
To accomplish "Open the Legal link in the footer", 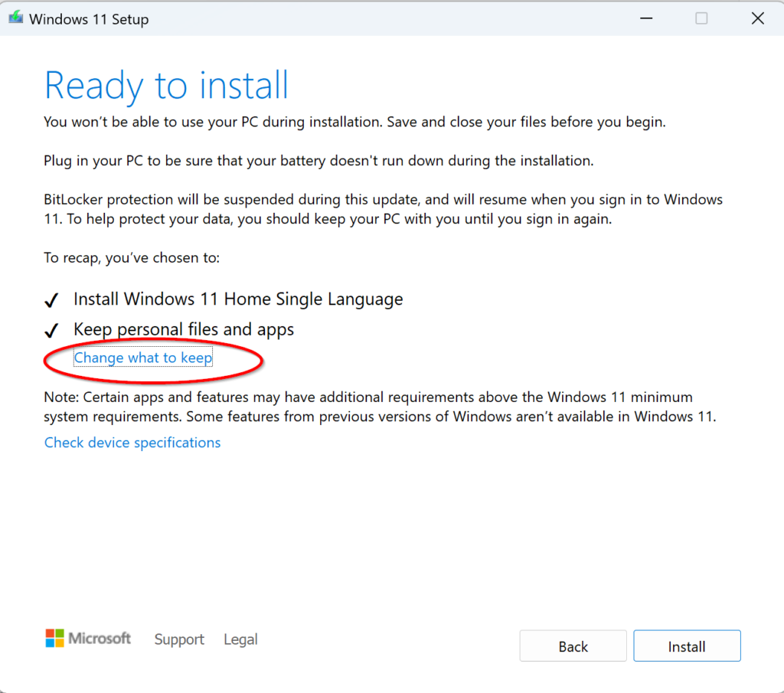I will point(240,639).
